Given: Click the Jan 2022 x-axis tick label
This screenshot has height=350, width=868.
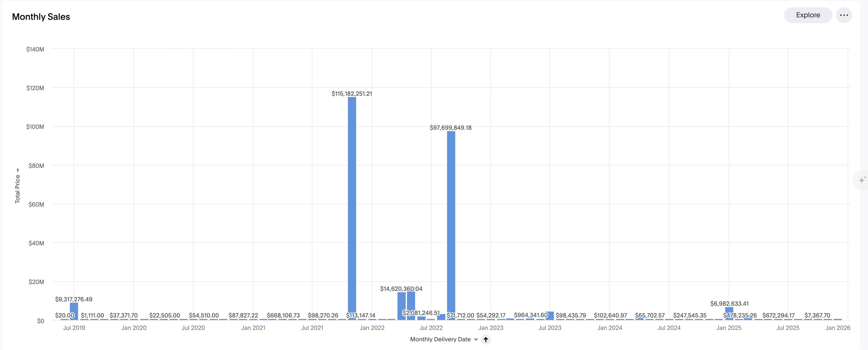Looking at the screenshot, I should pyautogui.click(x=372, y=328).
